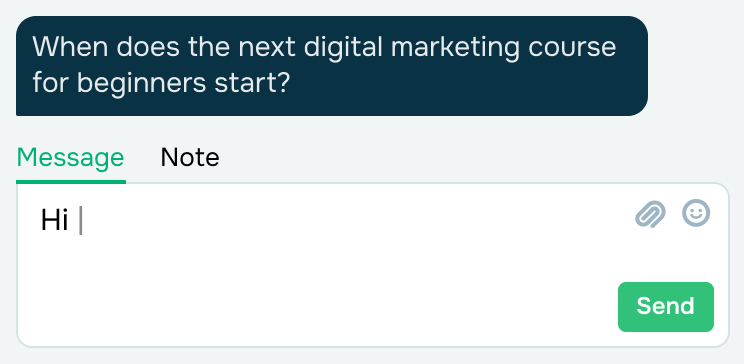Show emoji options in reply box
The height and width of the screenshot is (364, 744).
coord(696,213)
